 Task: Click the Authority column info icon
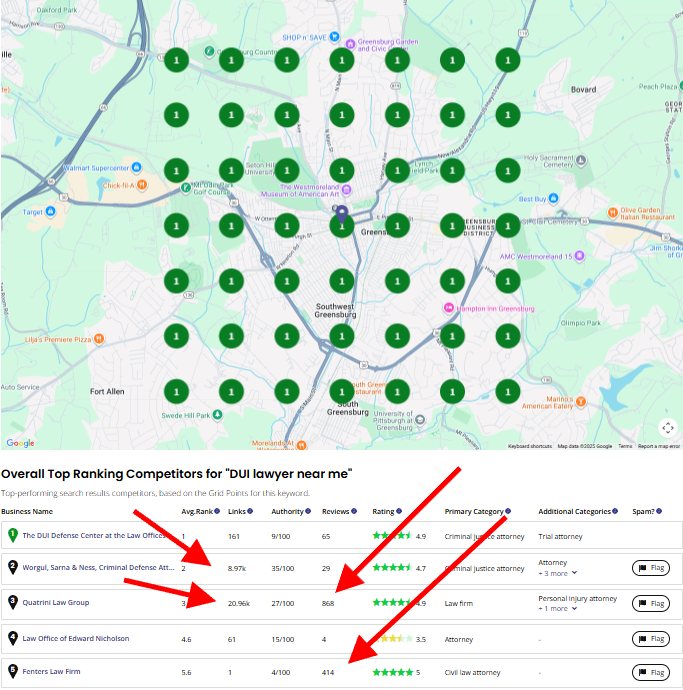point(308,511)
